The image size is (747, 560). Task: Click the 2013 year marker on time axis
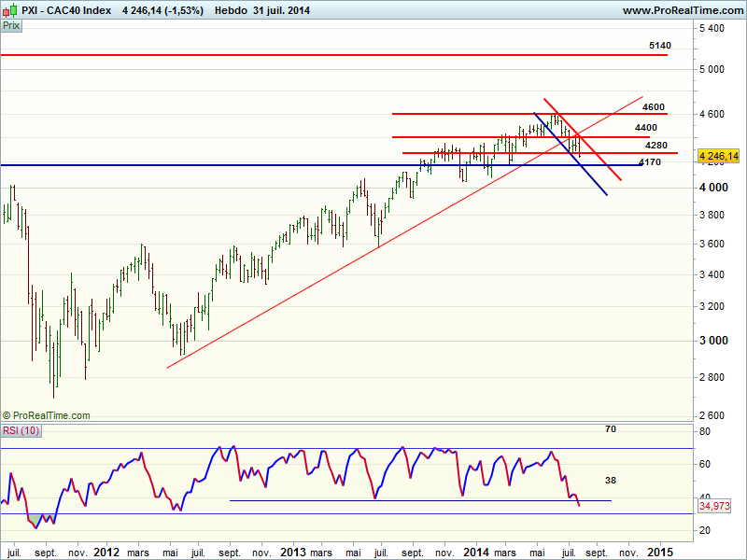(x=293, y=551)
